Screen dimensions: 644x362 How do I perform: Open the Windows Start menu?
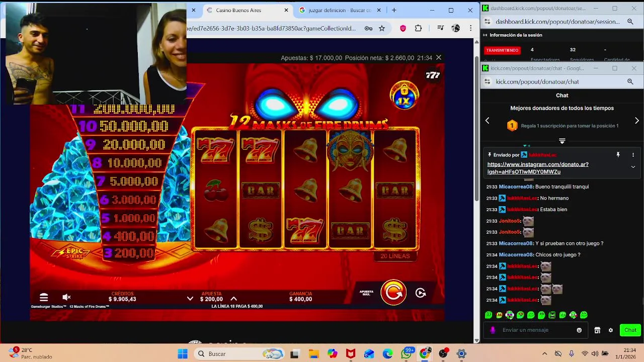tap(182, 354)
